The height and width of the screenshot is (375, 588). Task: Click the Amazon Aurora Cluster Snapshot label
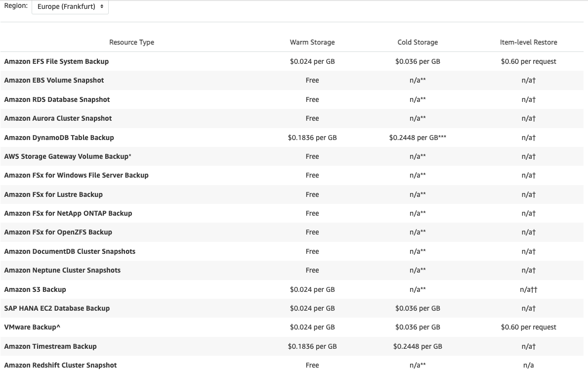tap(58, 118)
